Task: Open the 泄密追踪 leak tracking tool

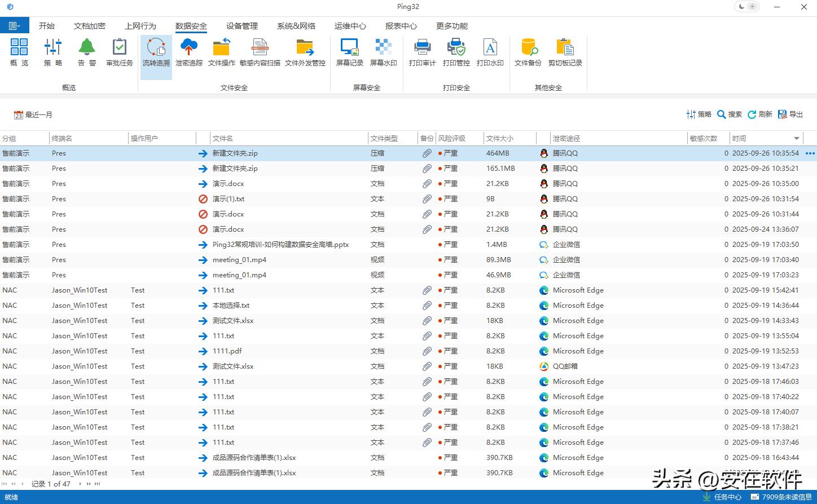Action: click(188, 52)
